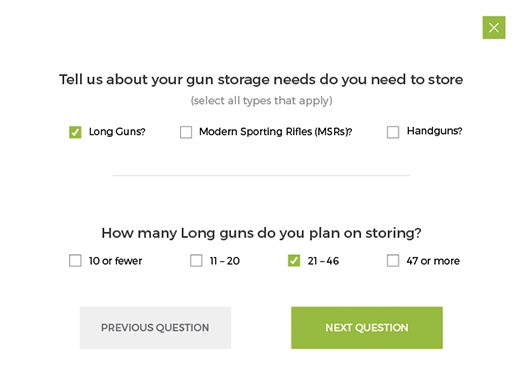Check the 47 or more box
The image size is (522, 373).
pos(393,261)
